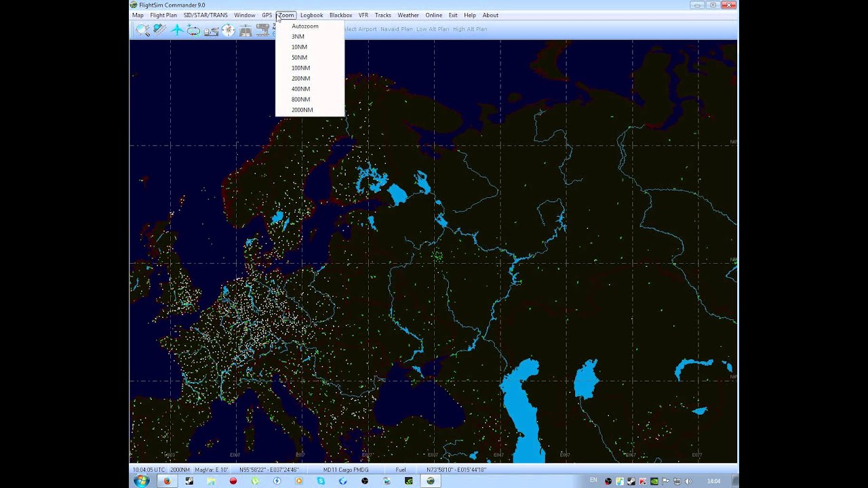Click the MagVar status bar field
Viewport: 868px width, 488px height.
click(x=212, y=470)
